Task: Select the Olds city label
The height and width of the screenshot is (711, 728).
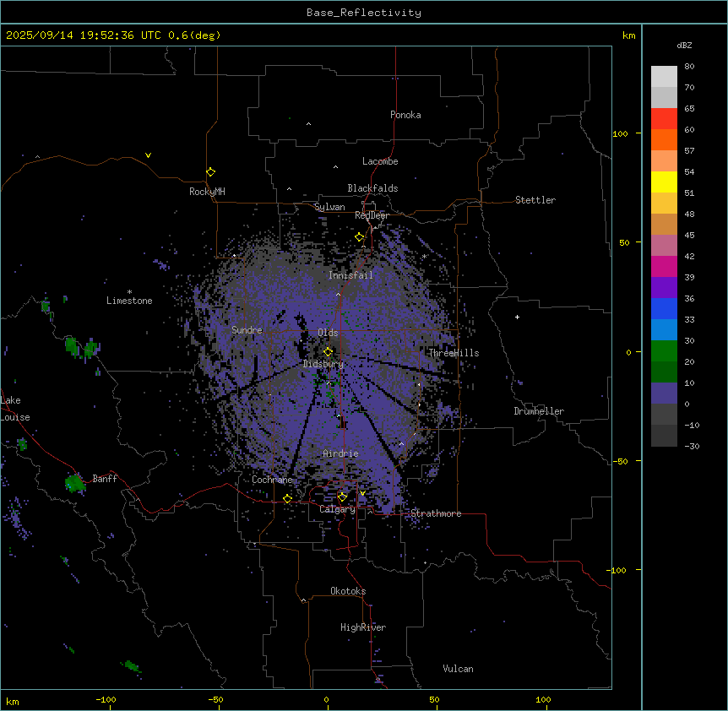Action: pos(328,333)
